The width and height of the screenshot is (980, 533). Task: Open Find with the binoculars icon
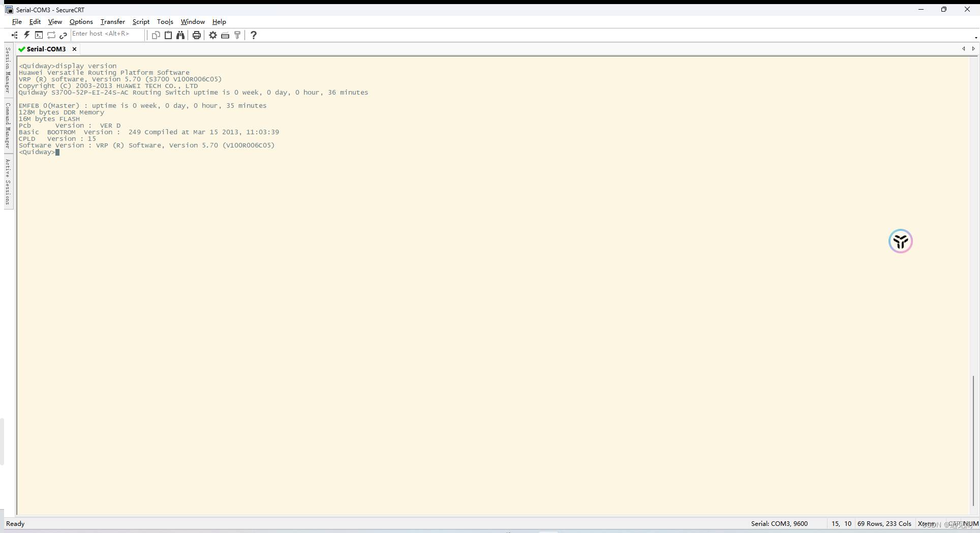180,35
